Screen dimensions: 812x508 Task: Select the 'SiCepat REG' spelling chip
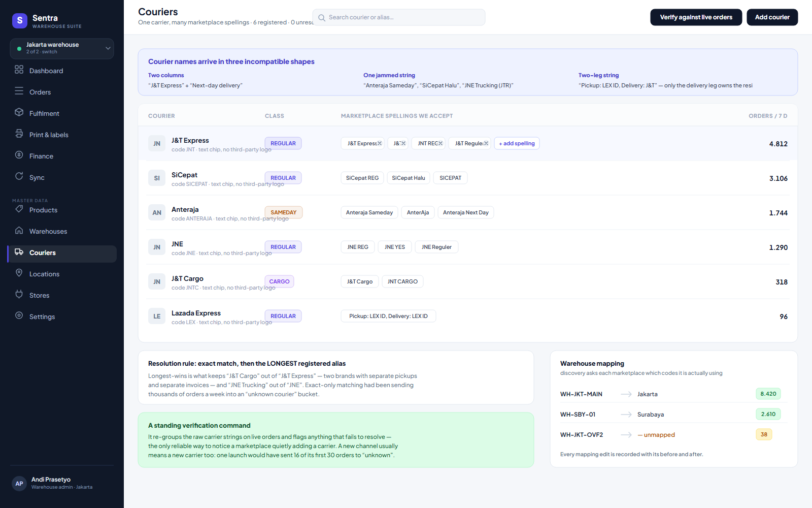click(362, 178)
